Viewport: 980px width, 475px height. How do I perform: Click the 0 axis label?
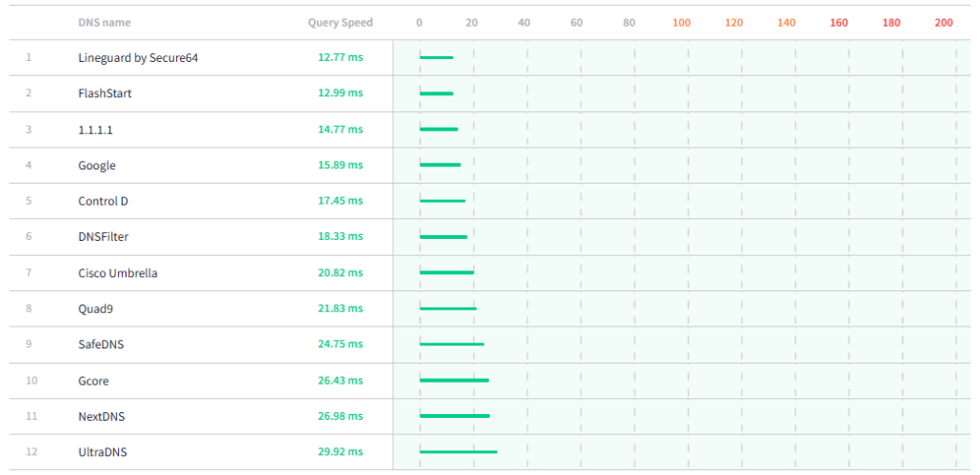point(420,23)
